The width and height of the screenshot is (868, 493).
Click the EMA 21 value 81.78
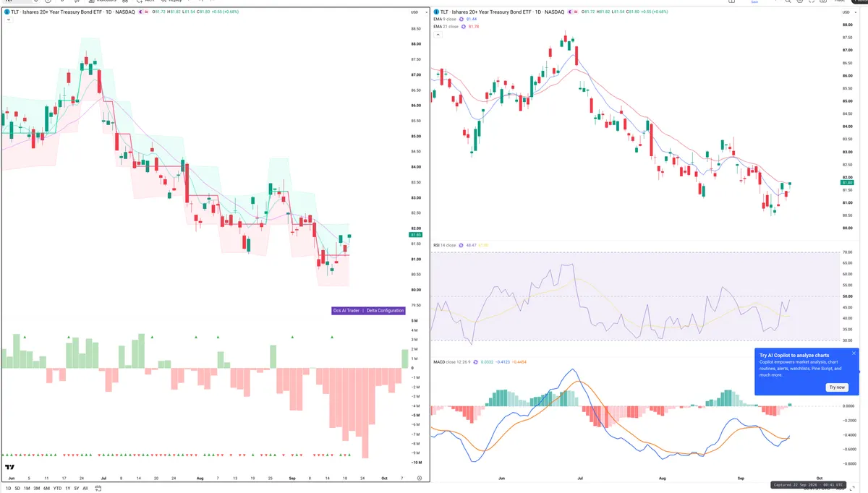[x=474, y=27]
